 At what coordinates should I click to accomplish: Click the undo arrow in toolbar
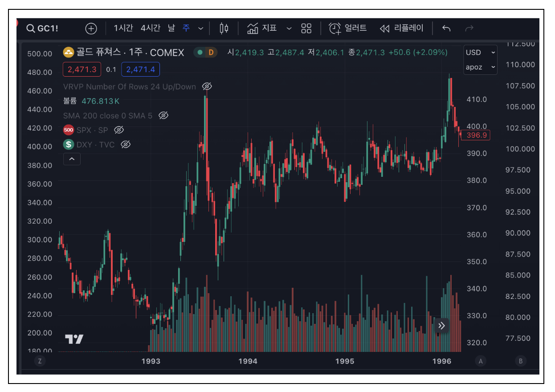click(x=446, y=29)
